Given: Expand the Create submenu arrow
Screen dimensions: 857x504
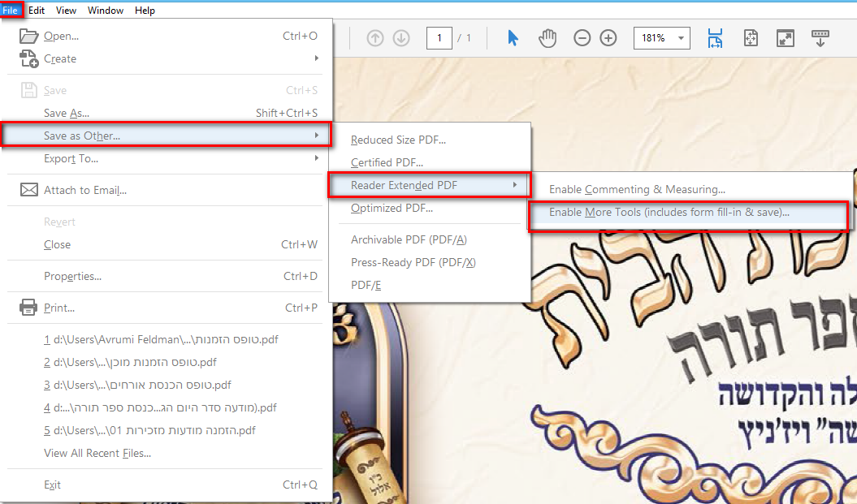Looking at the screenshot, I should pyautogui.click(x=317, y=58).
